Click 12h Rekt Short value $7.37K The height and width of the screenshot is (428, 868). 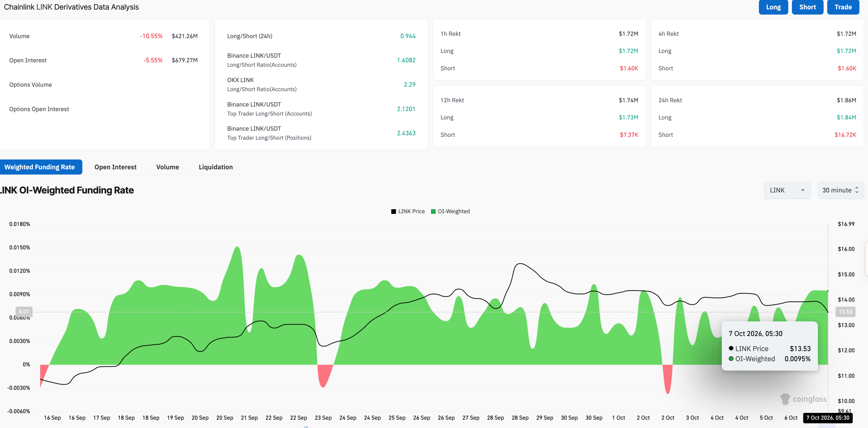tap(629, 135)
